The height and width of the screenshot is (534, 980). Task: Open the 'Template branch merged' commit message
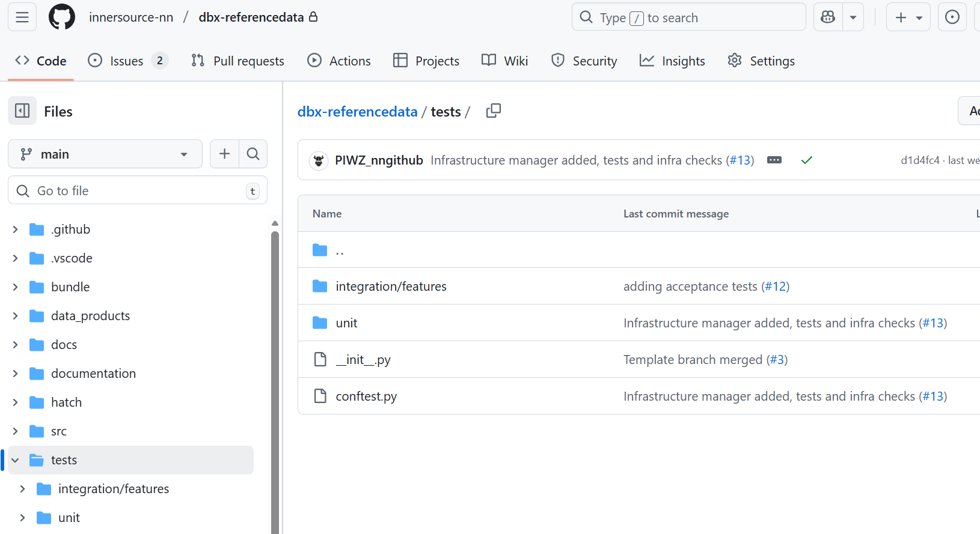693,360
